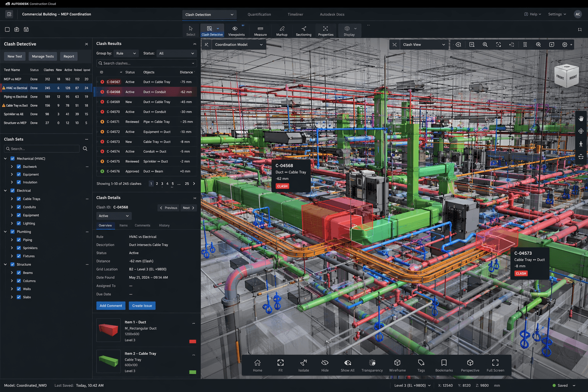Toggle the Insulation checkbox

[19, 182]
